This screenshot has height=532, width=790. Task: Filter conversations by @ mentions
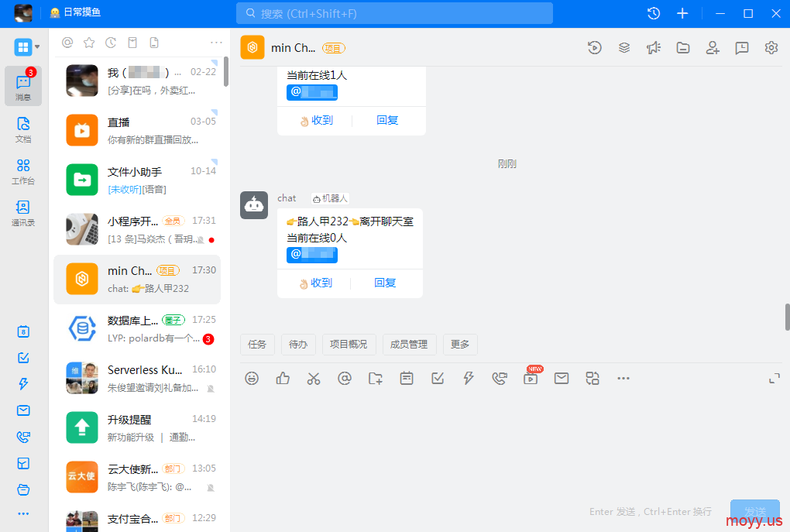[x=67, y=43]
